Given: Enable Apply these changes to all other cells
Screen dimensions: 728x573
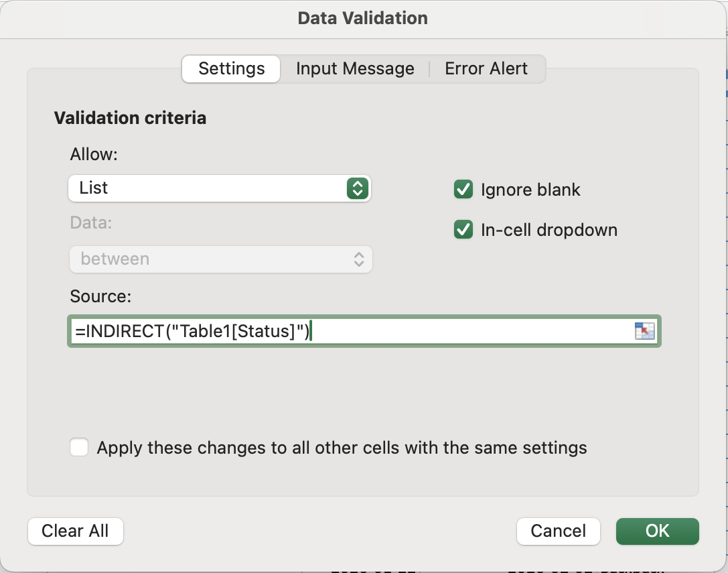Looking at the screenshot, I should (80, 447).
